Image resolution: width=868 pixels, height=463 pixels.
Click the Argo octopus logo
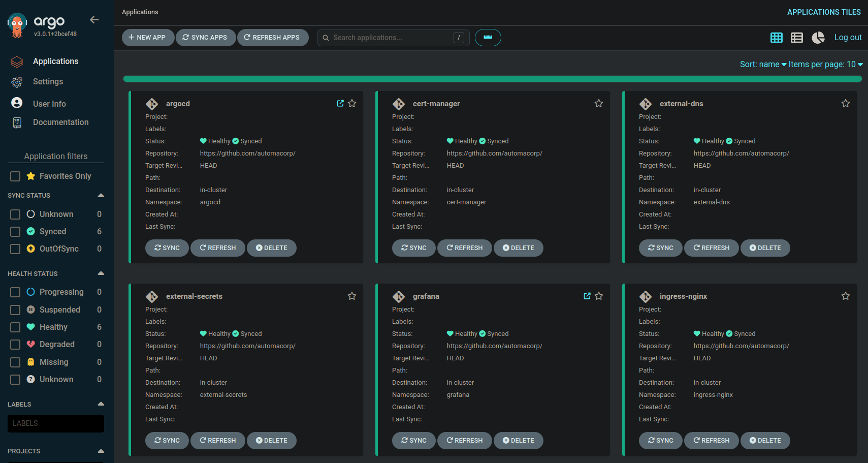pos(17,25)
